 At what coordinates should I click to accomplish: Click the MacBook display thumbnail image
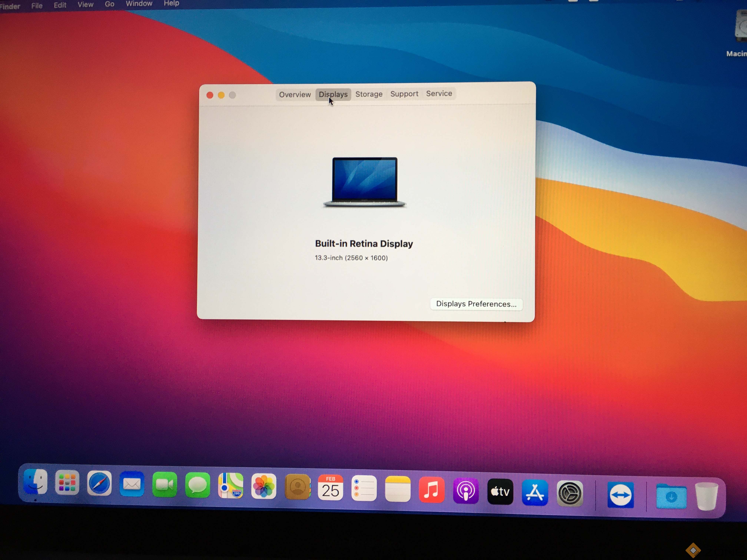(x=364, y=182)
